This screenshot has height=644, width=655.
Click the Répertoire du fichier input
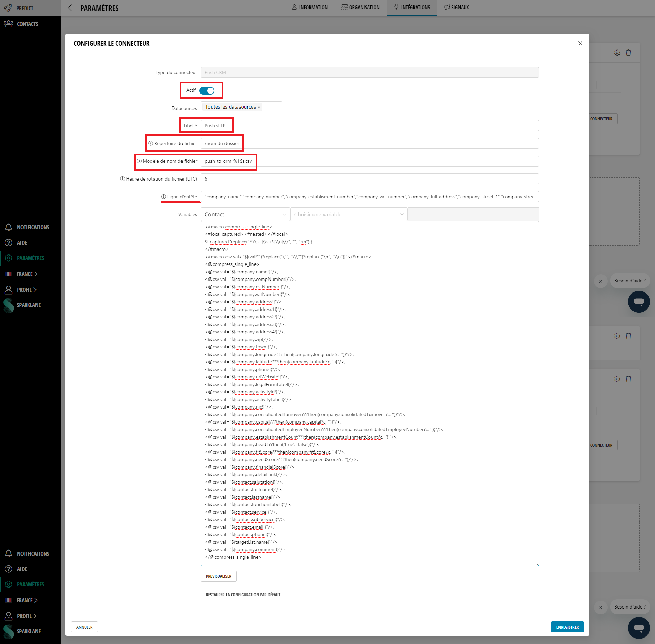369,143
